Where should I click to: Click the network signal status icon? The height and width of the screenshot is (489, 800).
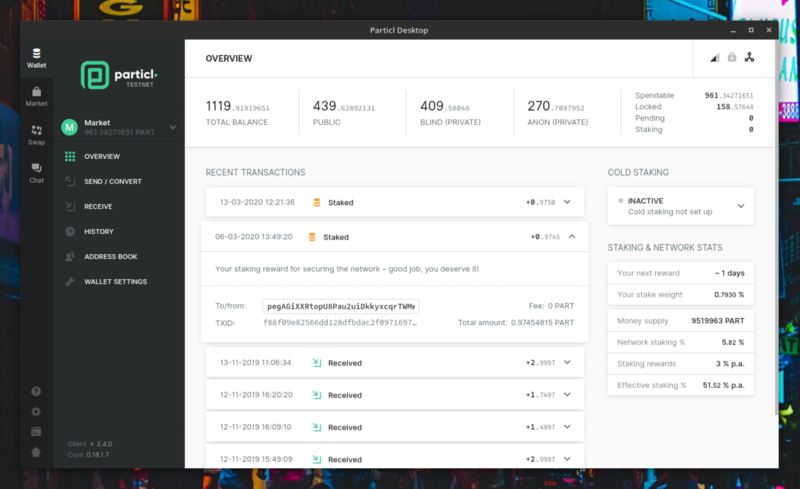pyautogui.click(x=715, y=58)
